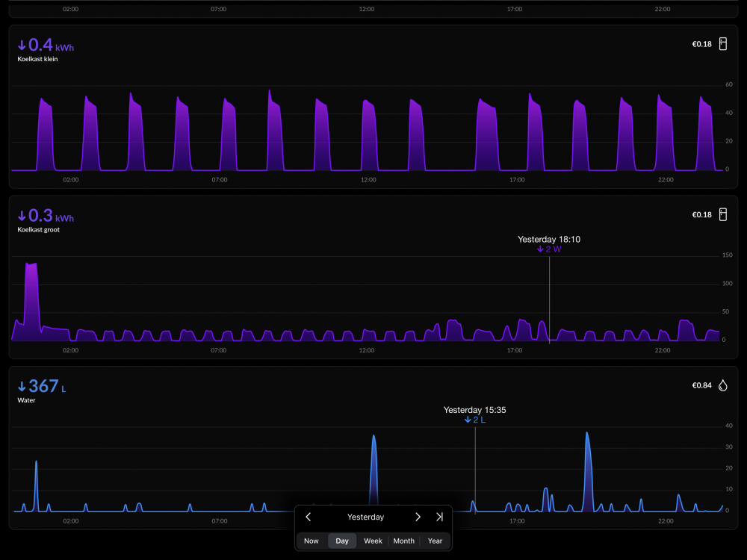Click the water drop icon on Water card

tap(722, 385)
